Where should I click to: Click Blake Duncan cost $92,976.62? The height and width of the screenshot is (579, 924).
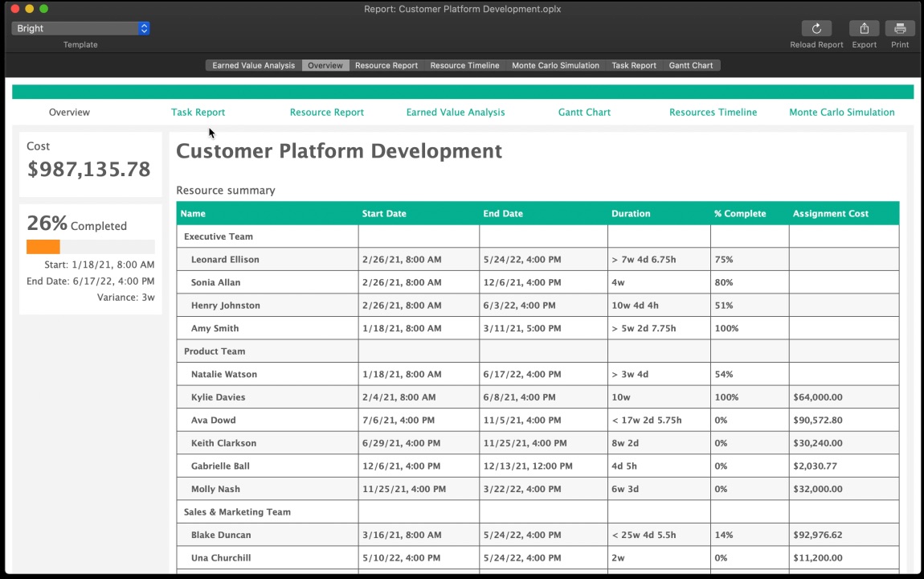(x=818, y=536)
